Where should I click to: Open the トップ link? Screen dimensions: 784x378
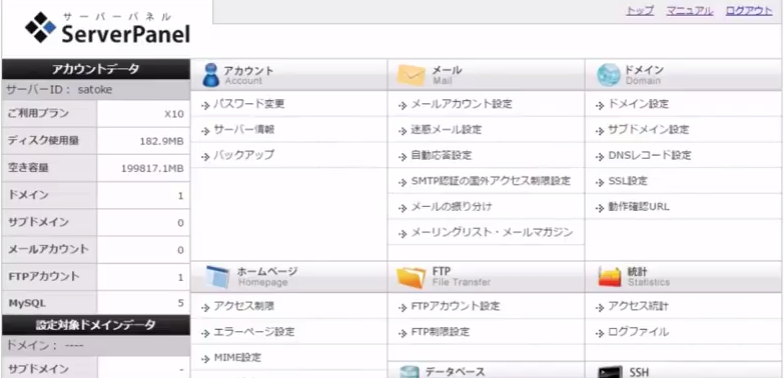[640, 11]
